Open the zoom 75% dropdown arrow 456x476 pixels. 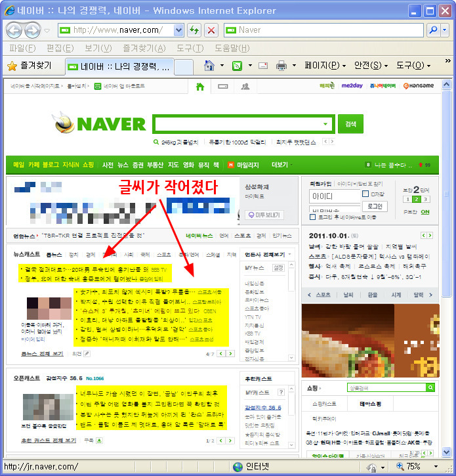point(436,467)
